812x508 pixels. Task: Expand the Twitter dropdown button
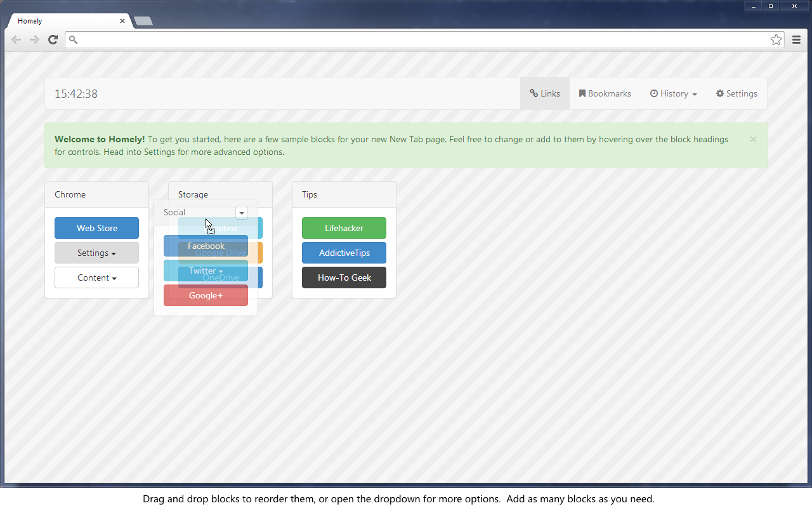tap(206, 271)
